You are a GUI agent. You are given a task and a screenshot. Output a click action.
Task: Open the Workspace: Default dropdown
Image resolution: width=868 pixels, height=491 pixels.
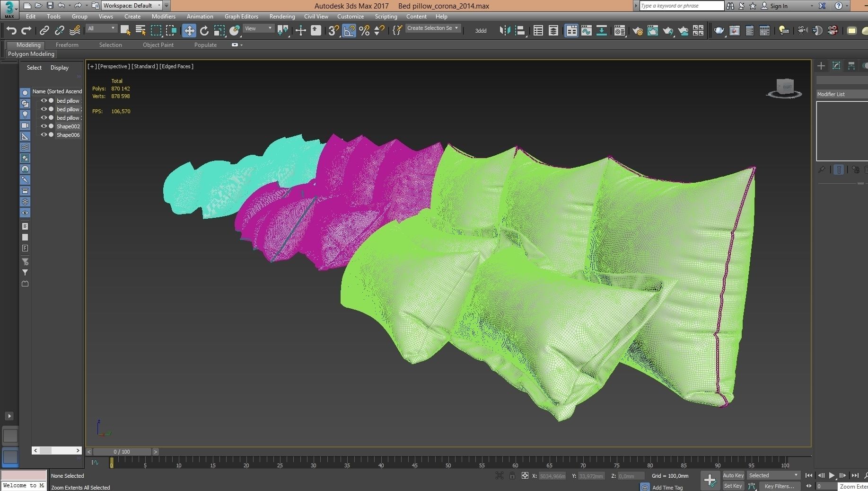pos(132,6)
